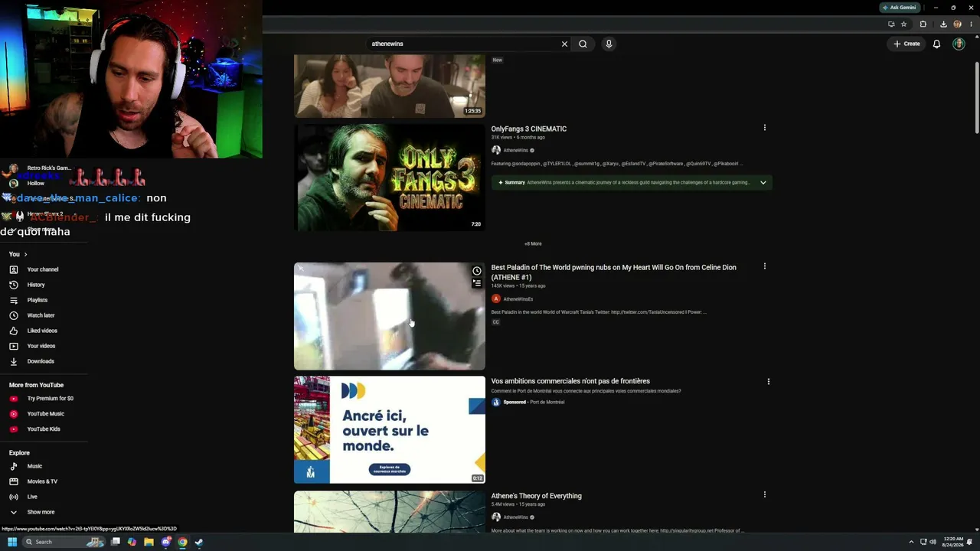Open more actions for Athene's Theory of Everything
The image size is (980, 551).
[764, 495]
